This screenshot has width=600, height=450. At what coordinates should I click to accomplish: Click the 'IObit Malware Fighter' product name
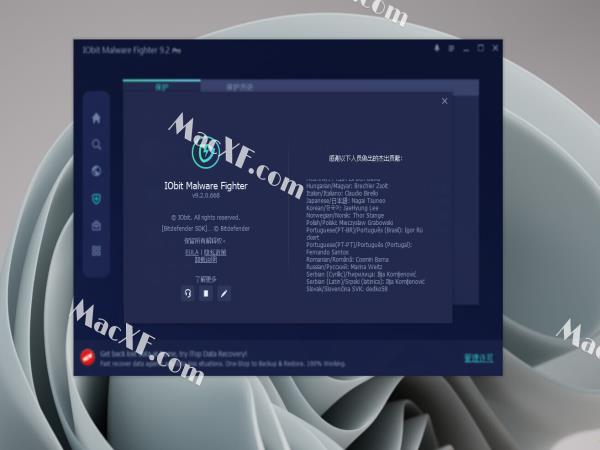tap(206, 186)
